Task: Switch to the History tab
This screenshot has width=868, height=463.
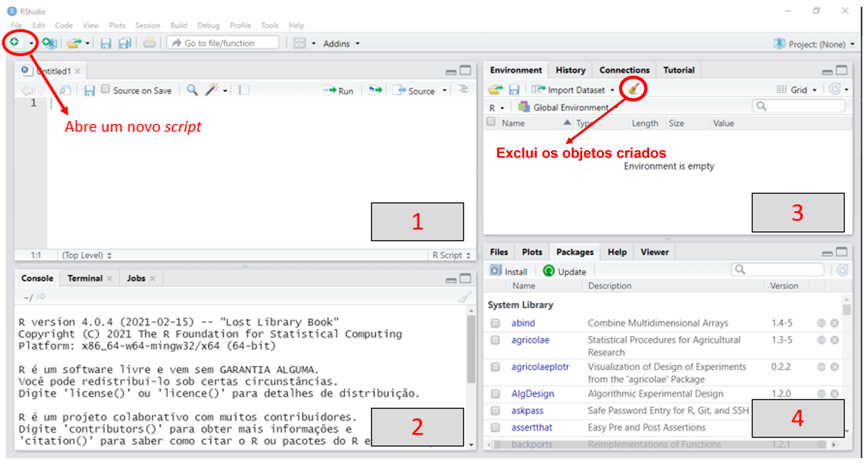Action: (571, 70)
